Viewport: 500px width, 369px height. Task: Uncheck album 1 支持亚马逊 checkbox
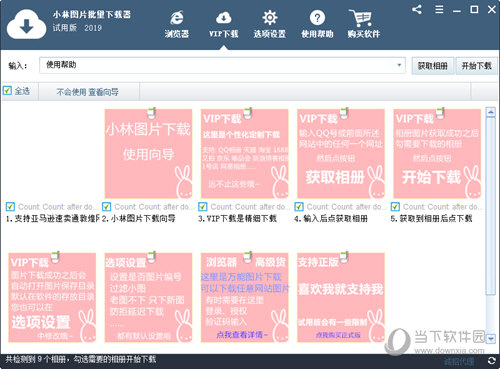pyautogui.click(x=10, y=207)
